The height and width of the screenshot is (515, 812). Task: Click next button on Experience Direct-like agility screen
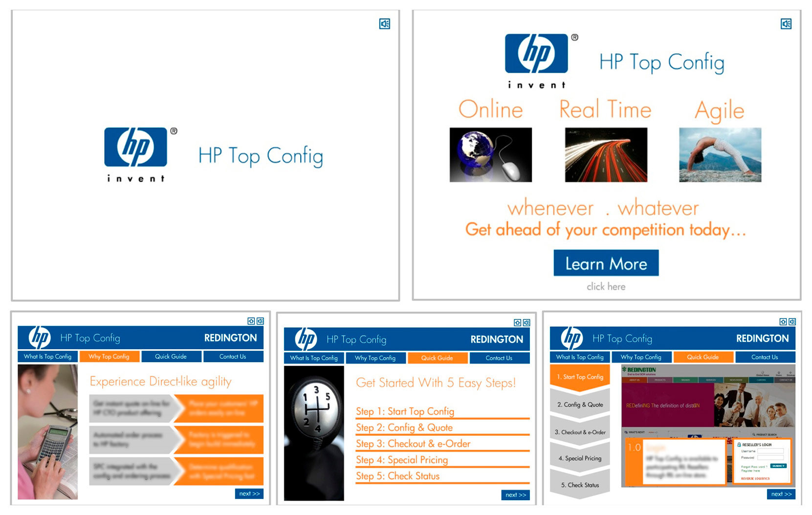pyautogui.click(x=249, y=494)
